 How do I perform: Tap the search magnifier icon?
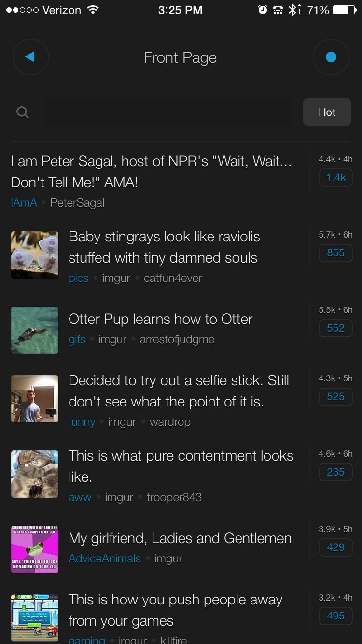pyautogui.click(x=23, y=112)
